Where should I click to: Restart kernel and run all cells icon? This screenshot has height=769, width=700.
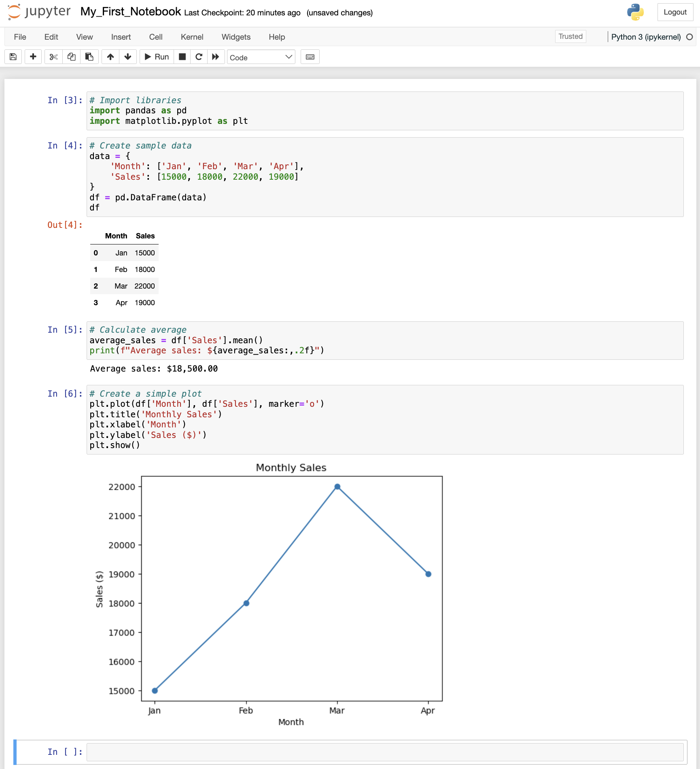click(x=216, y=57)
